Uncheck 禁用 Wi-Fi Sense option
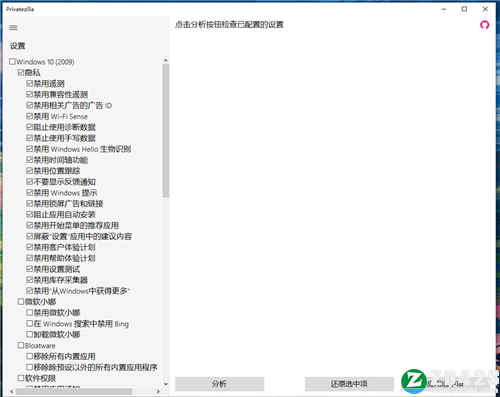Image resolution: width=500 pixels, height=397 pixels. pos(29,116)
